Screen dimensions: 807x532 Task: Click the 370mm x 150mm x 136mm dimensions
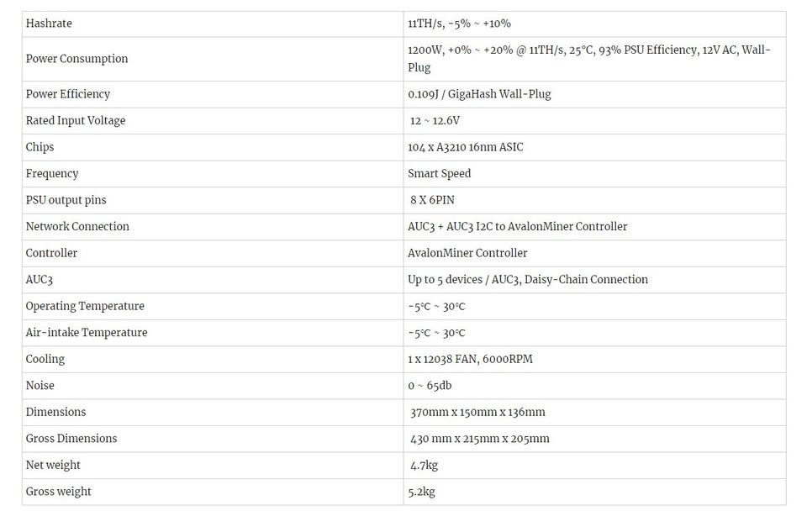pos(477,412)
